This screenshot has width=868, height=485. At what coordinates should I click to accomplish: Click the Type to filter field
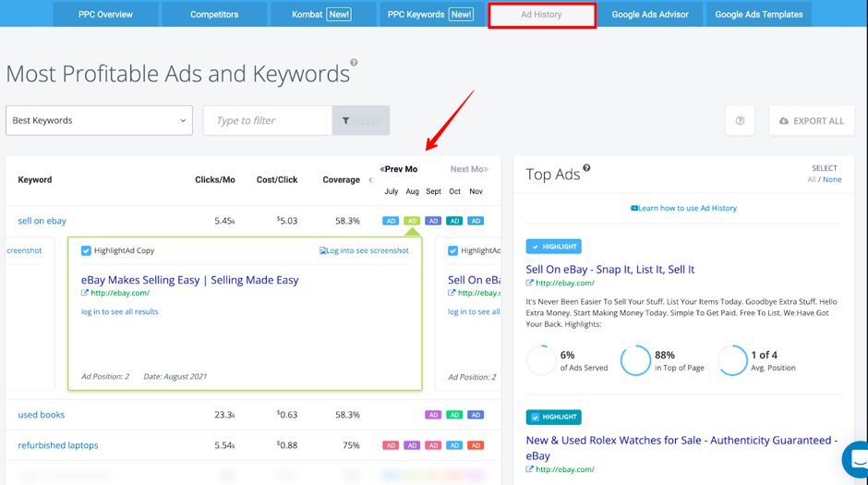tap(268, 120)
